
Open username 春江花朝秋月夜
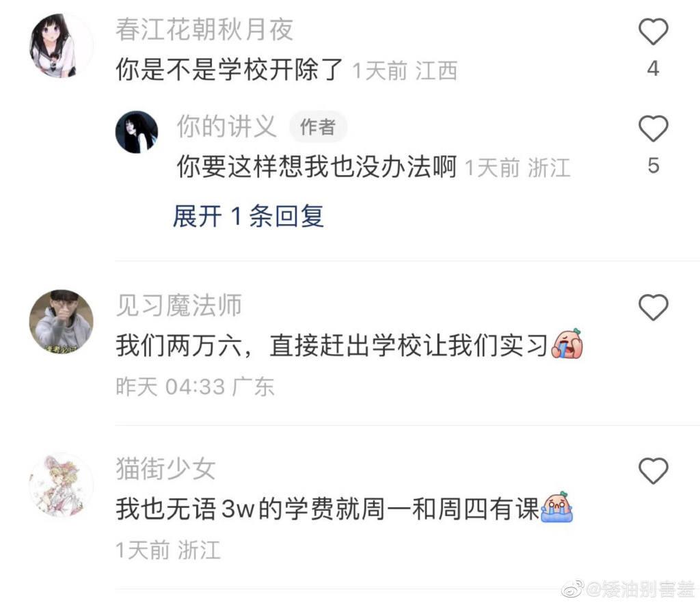(204, 30)
